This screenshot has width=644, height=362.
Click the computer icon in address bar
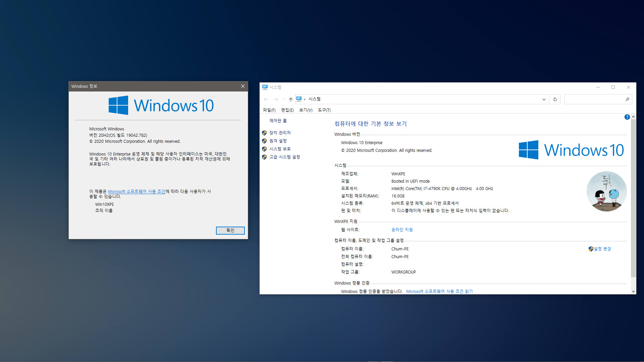coord(299,99)
